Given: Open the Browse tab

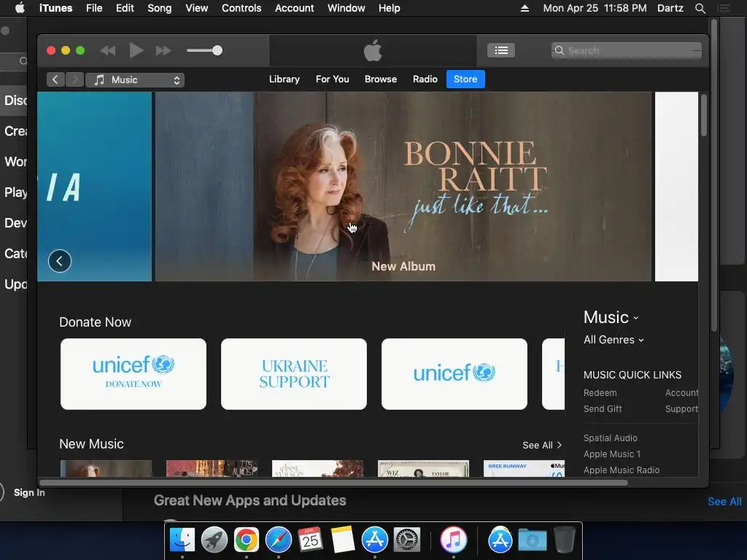Looking at the screenshot, I should (x=381, y=79).
